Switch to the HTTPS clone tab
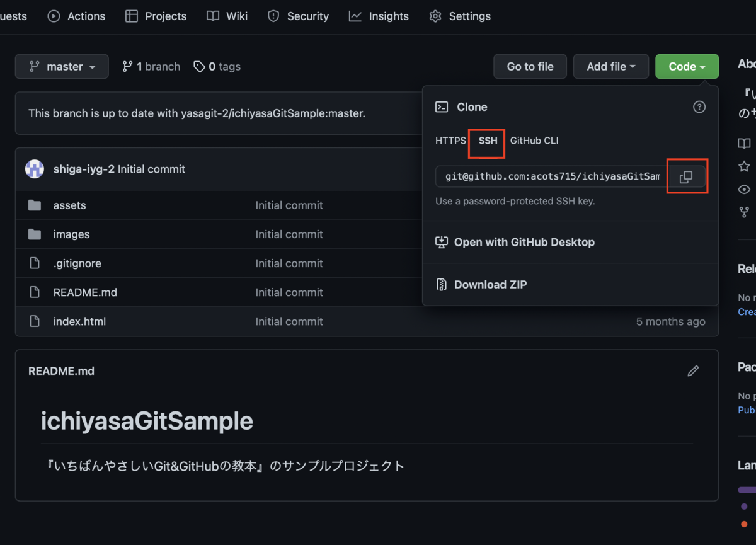 (x=450, y=141)
